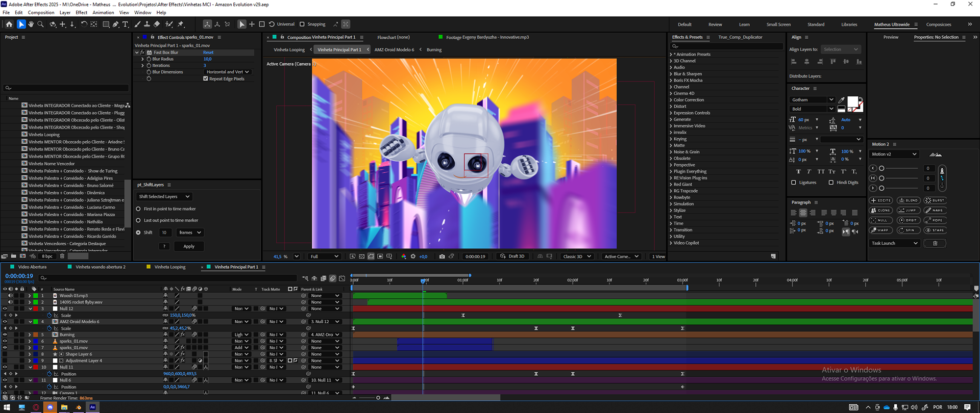Click the Home icon in the toolbar

[x=9, y=24]
